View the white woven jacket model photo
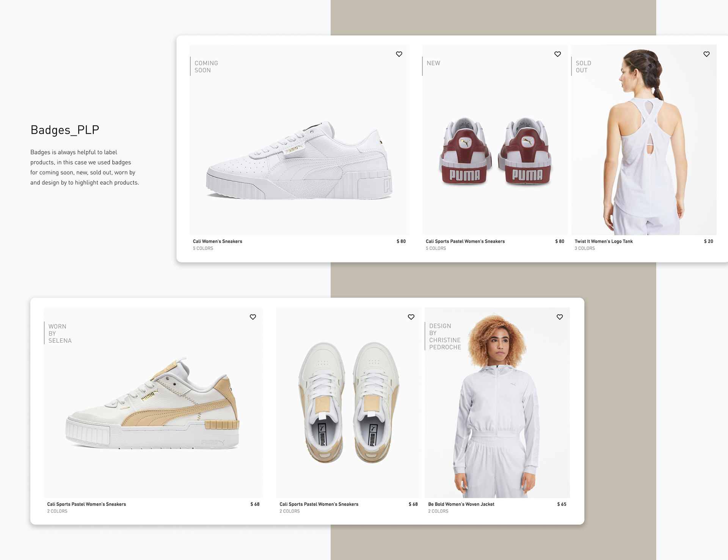728x560 pixels. (x=497, y=403)
